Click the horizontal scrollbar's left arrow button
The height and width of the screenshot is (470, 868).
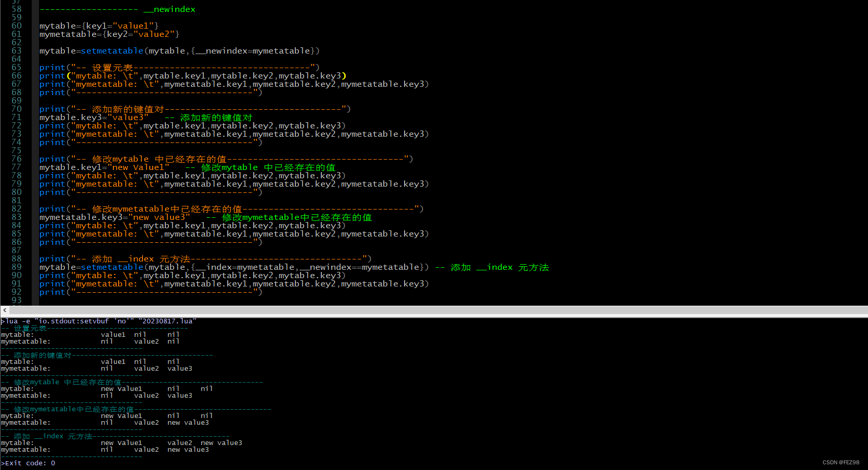[x=5, y=310]
